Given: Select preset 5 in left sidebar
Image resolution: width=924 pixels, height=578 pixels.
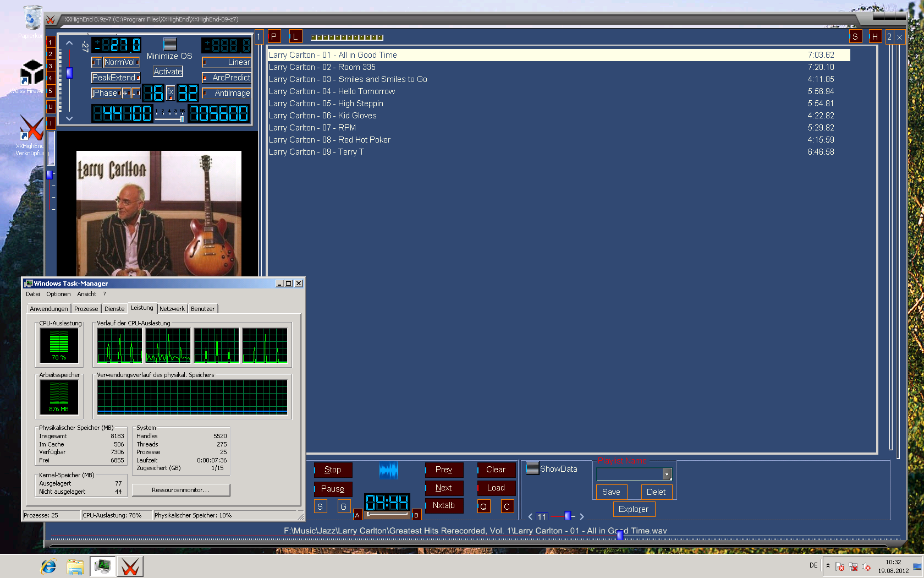Looking at the screenshot, I should coord(50,91).
